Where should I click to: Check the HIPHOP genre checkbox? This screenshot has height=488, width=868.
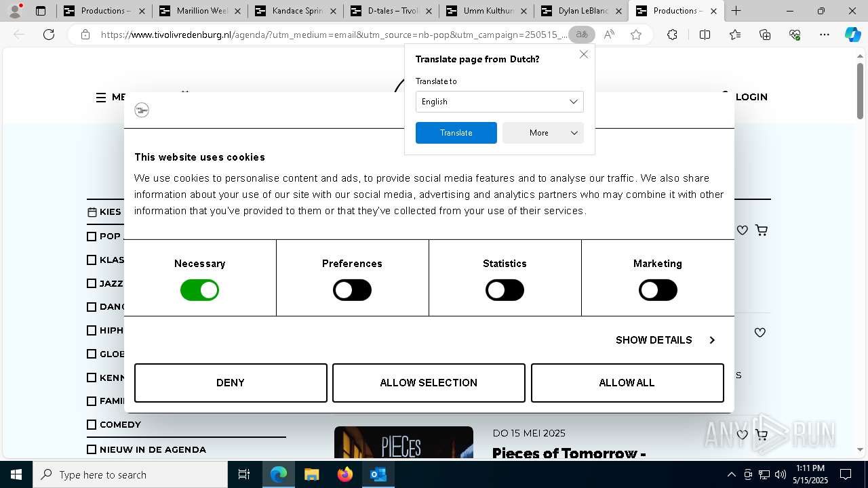pos(92,330)
